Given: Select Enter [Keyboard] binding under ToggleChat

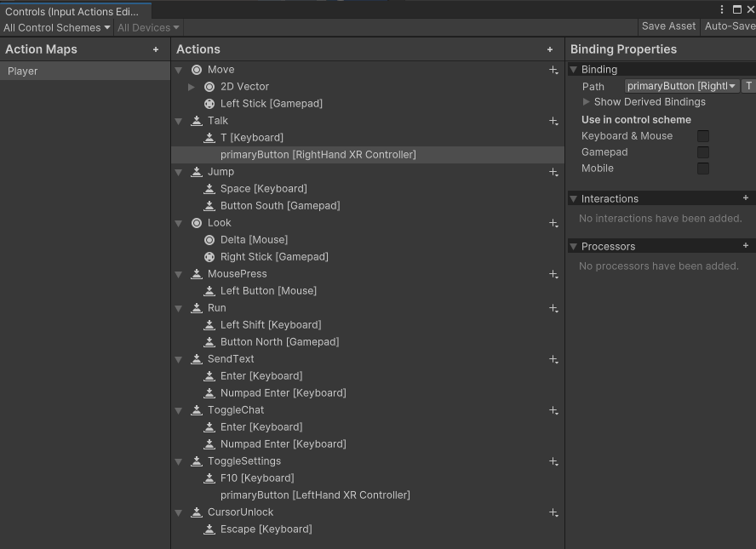Looking at the screenshot, I should (x=368, y=427).
